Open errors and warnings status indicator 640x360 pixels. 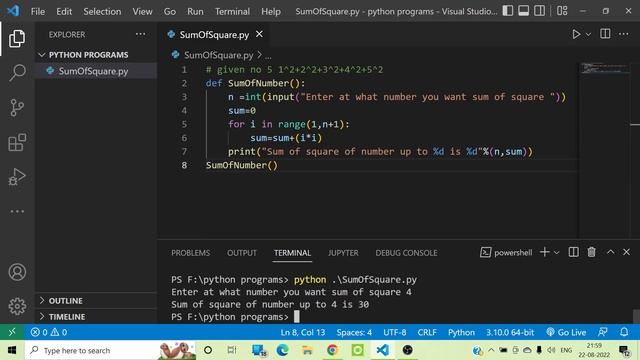49,332
